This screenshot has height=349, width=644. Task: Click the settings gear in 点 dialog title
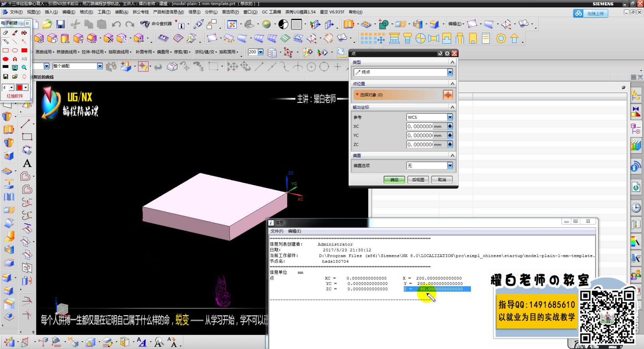pyautogui.click(x=447, y=53)
